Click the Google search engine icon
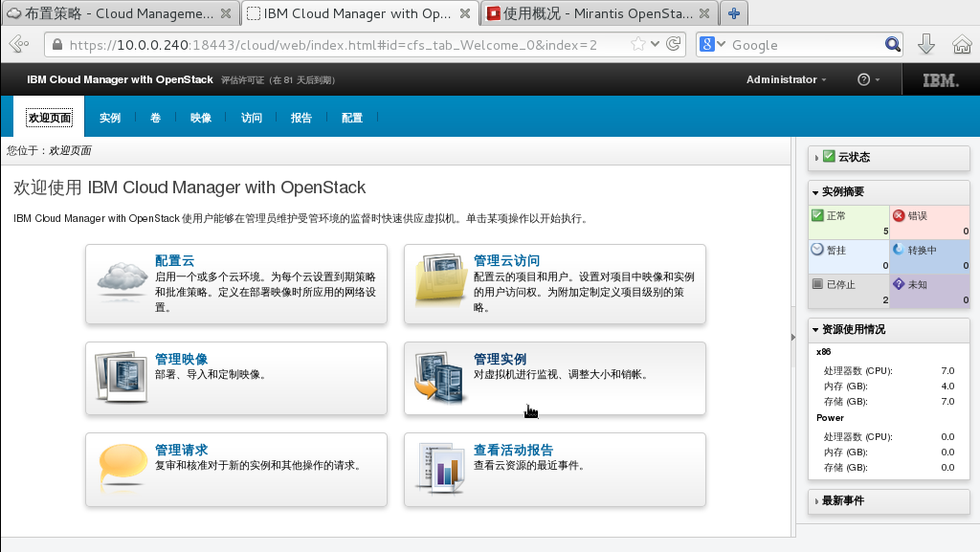 point(707,44)
